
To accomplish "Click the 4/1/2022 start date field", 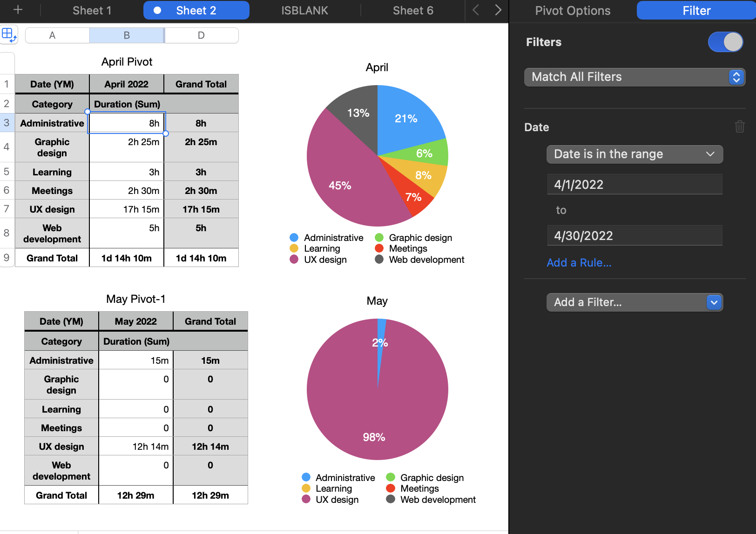I will tap(634, 184).
